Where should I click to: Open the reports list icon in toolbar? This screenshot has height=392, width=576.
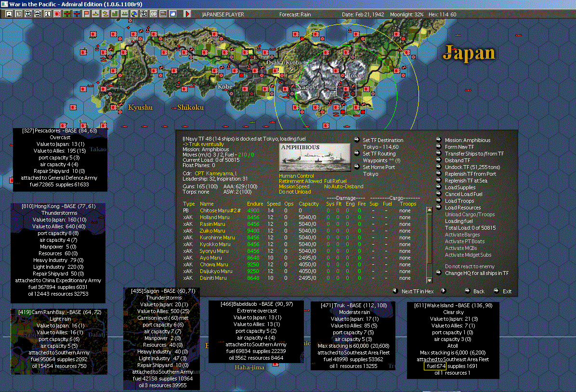[x=19, y=14]
